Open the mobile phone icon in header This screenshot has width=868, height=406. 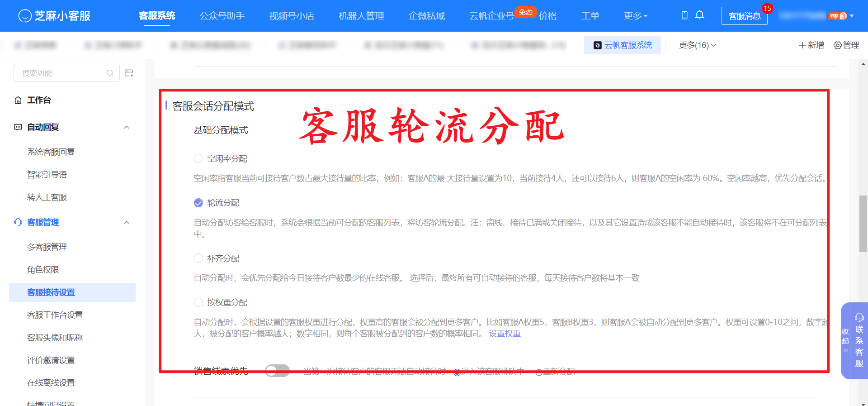[684, 15]
